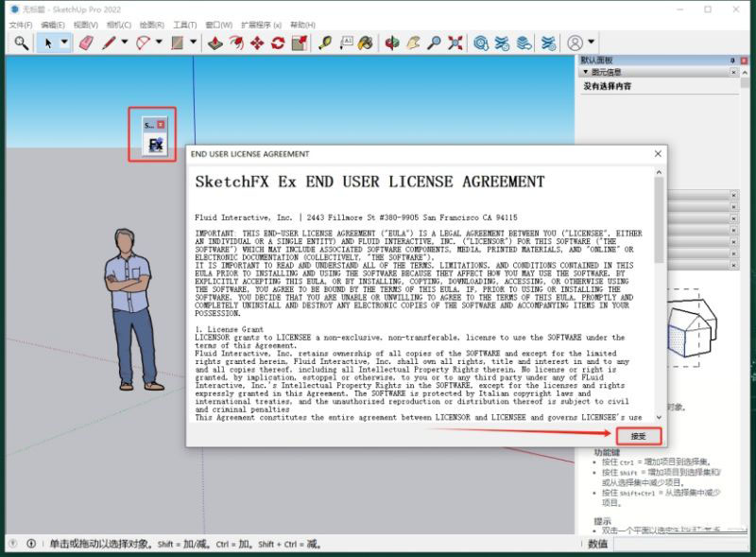The image size is (756, 557).
Task: Launch SketchFX from the Fx floating toolbar
Action: (155, 145)
